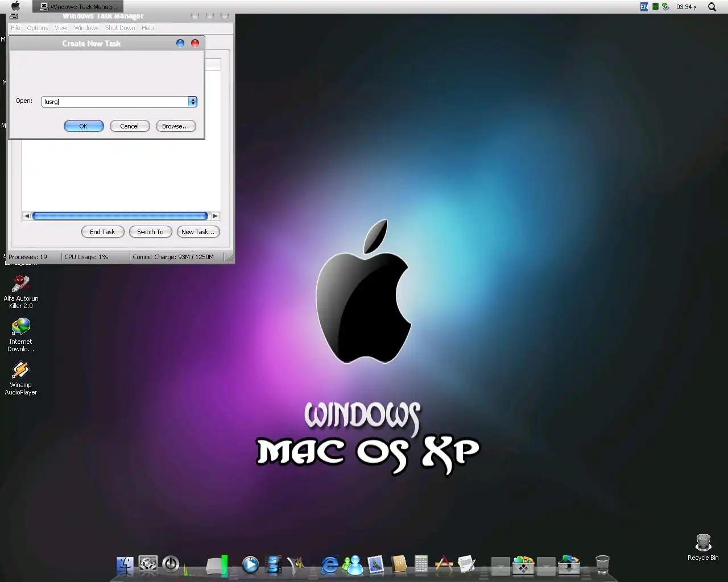728x582 pixels.
Task: Launch Internet Explorer from the dock
Action: 330,564
